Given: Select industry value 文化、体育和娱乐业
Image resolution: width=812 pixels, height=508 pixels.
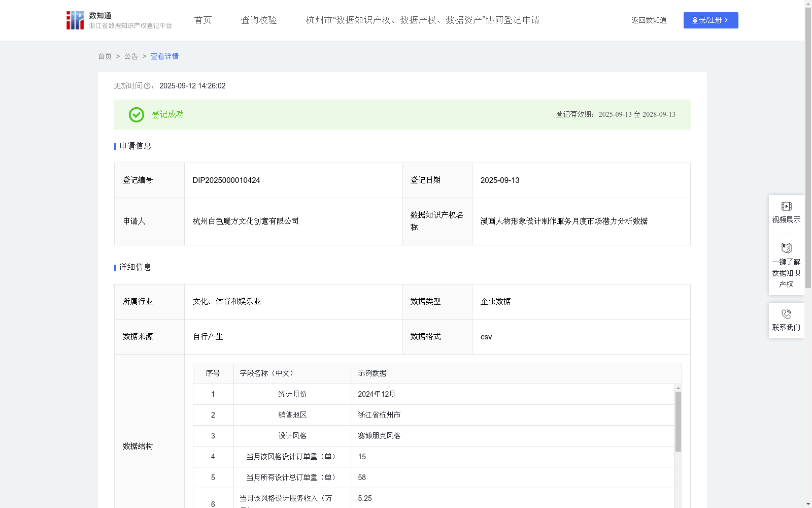Looking at the screenshot, I should 227,302.
